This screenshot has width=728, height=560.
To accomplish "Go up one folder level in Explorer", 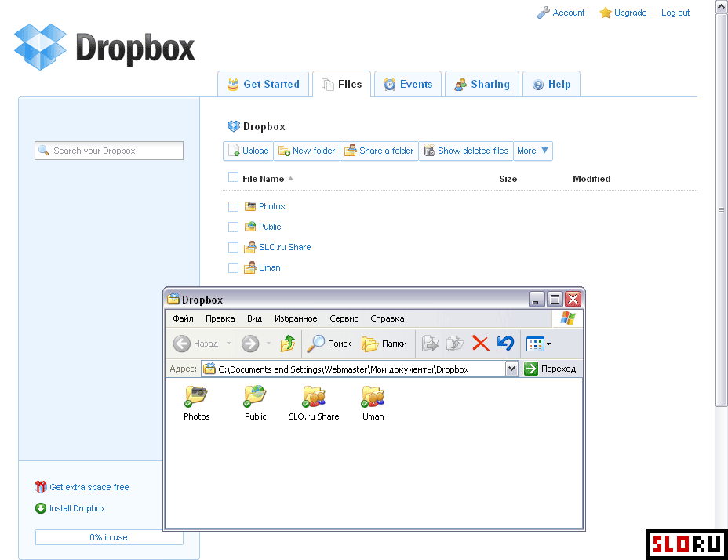I will pyautogui.click(x=287, y=344).
